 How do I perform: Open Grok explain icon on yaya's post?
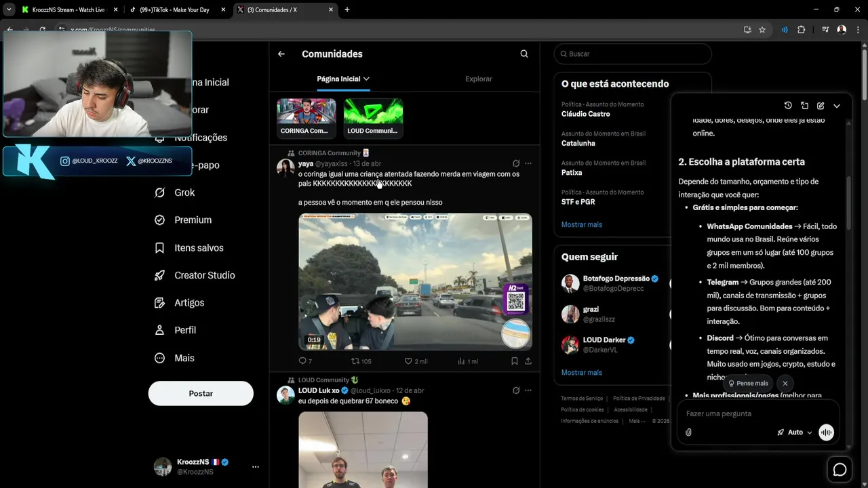[x=516, y=163]
